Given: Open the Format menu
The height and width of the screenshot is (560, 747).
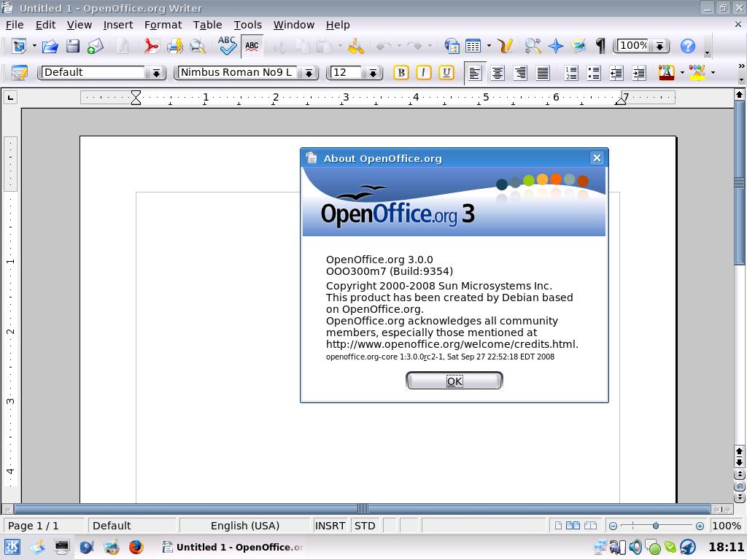Looking at the screenshot, I should (x=163, y=25).
